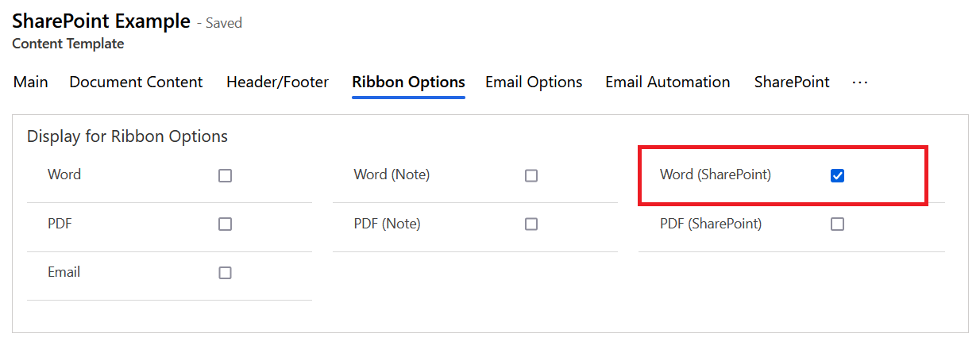This screenshot has width=980, height=345.
Task: Click the Display for Ribbon Options heading
Action: pos(127,136)
